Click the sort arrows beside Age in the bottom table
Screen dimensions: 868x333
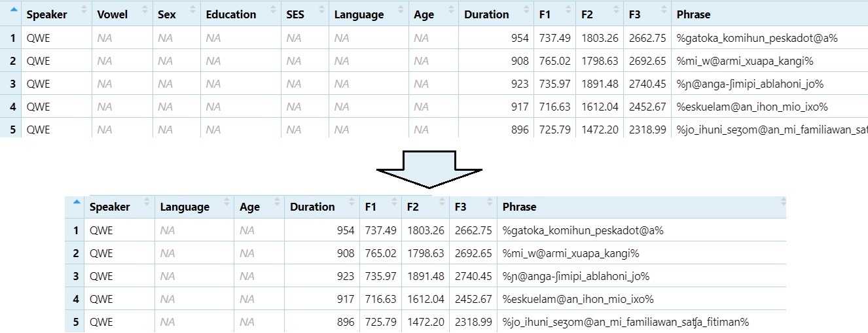(x=276, y=202)
